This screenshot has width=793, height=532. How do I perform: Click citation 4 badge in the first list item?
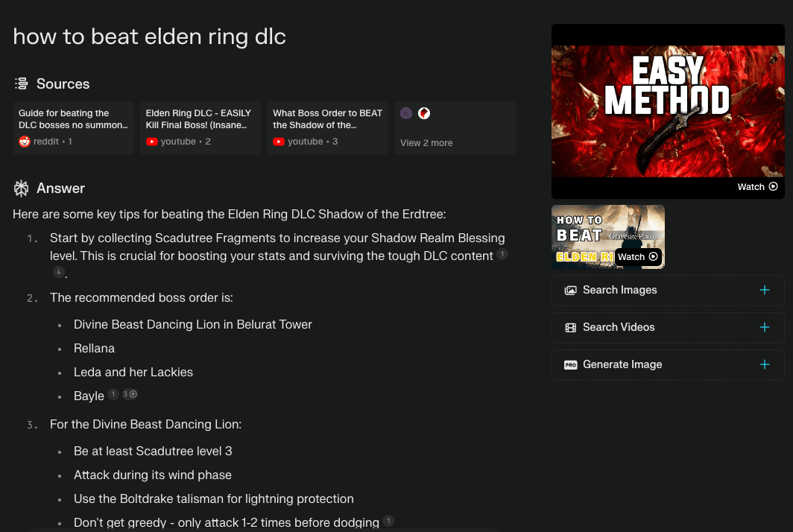pos(58,272)
